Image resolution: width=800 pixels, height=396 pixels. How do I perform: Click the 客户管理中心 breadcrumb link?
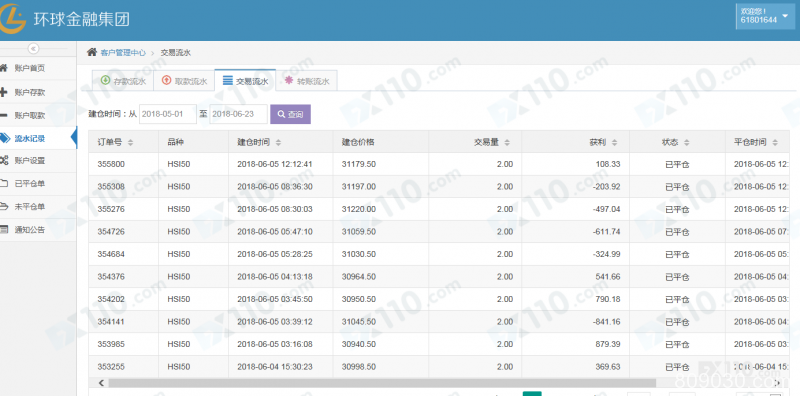123,53
